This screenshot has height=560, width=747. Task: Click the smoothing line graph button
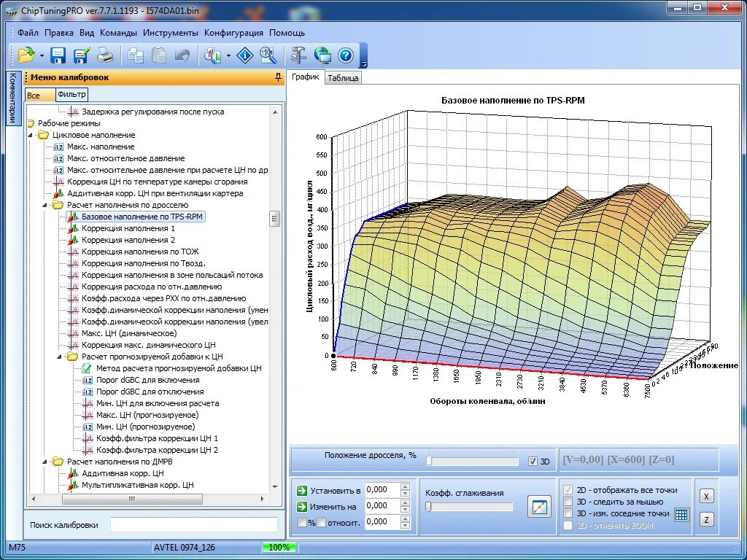pos(539,506)
